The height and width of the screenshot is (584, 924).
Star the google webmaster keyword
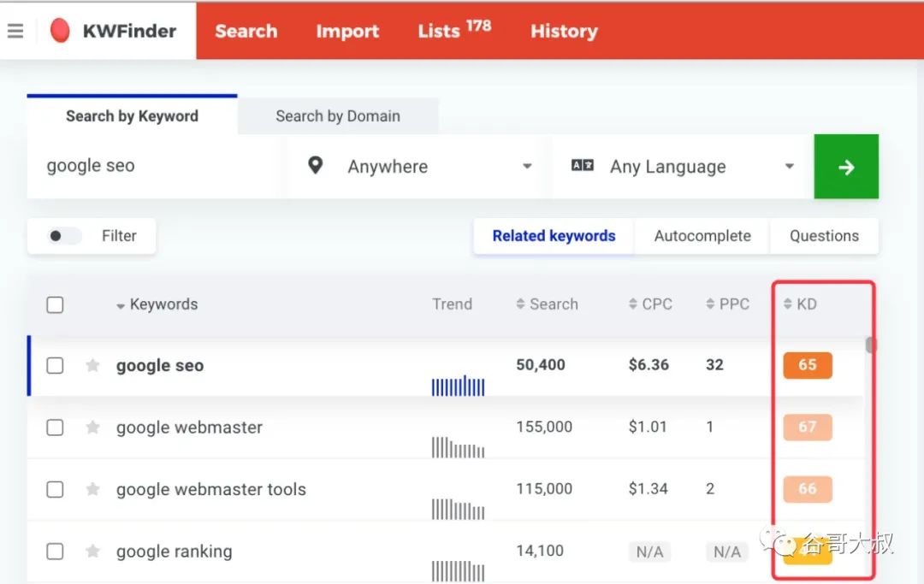[x=92, y=428]
